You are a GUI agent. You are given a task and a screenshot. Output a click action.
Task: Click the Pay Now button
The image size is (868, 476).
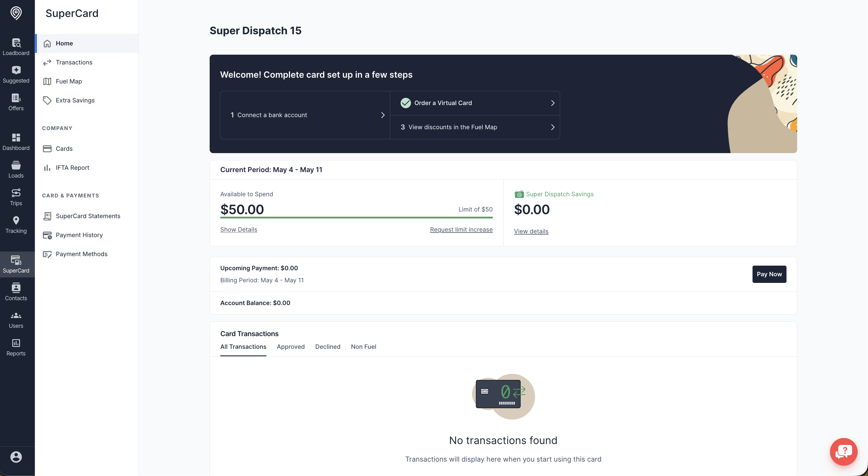pos(769,274)
